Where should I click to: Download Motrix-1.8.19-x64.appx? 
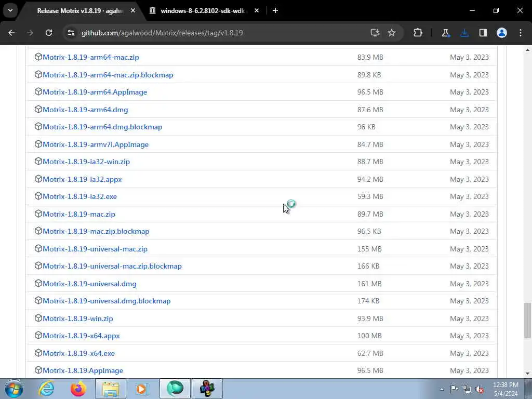pyautogui.click(x=81, y=336)
